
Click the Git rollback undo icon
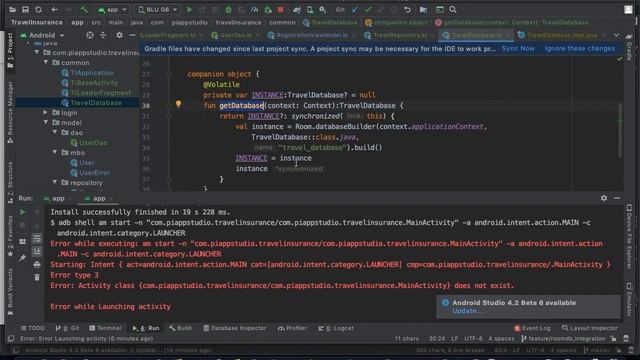tap(407, 9)
